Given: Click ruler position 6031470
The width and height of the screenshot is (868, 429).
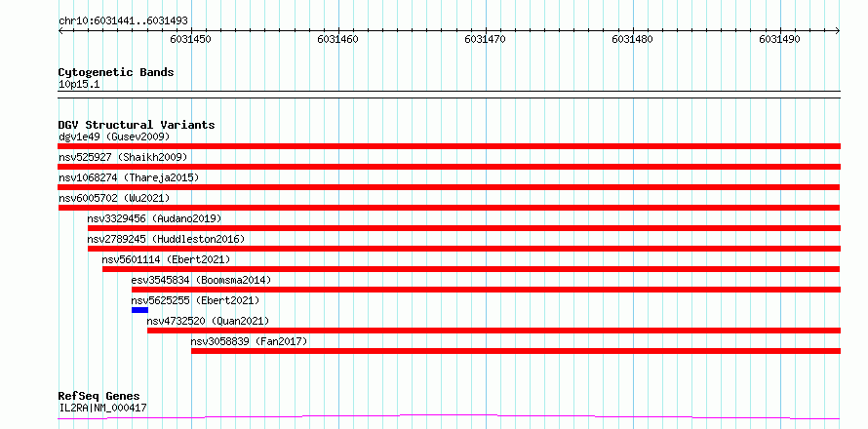Looking at the screenshot, I should click(x=485, y=39).
